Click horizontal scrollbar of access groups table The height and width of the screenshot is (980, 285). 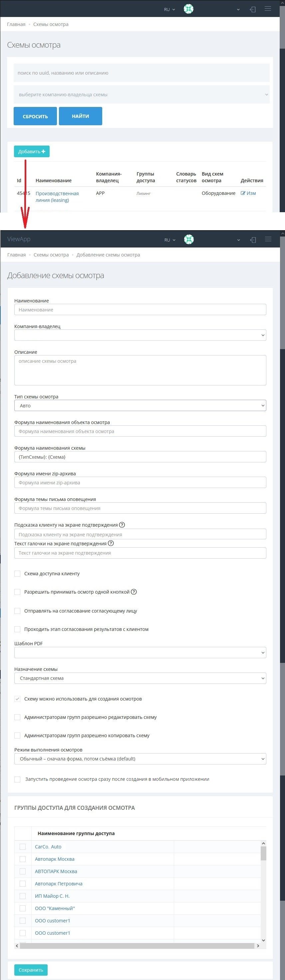click(x=137, y=946)
